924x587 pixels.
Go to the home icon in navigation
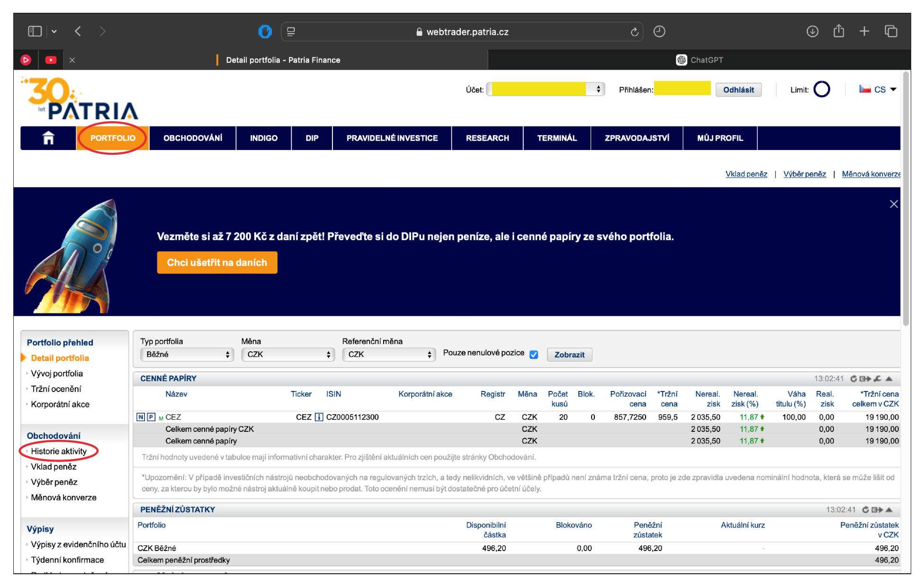pyautogui.click(x=48, y=138)
